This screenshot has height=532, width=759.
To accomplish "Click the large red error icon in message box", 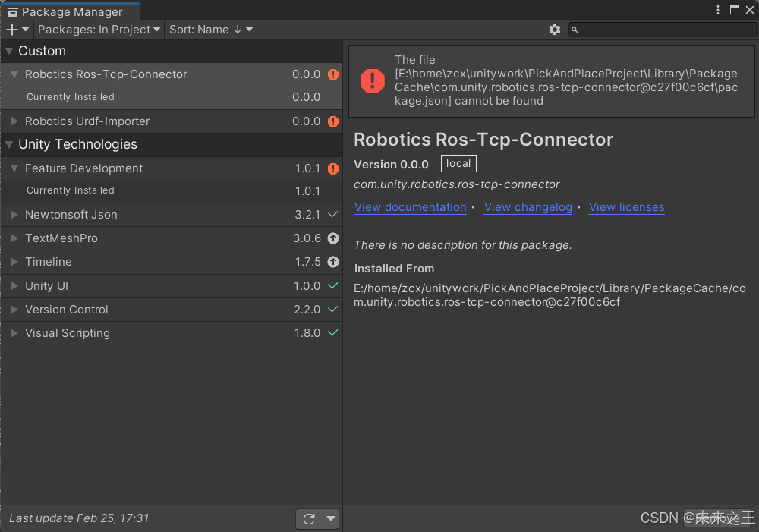I will 372,80.
